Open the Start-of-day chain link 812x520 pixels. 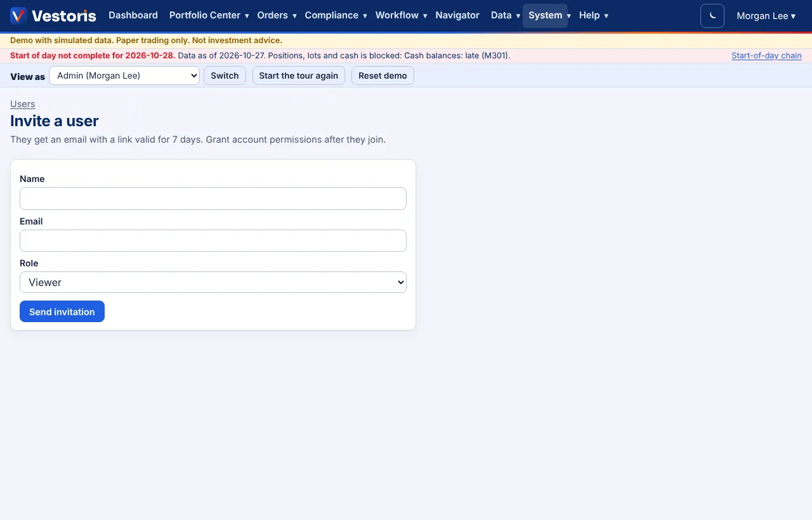point(766,56)
